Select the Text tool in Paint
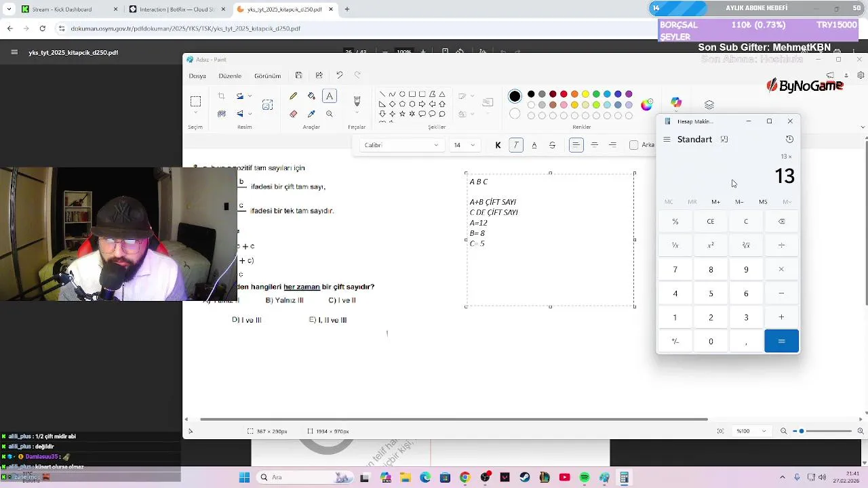 pyautogui.click(x=330, y=96)
